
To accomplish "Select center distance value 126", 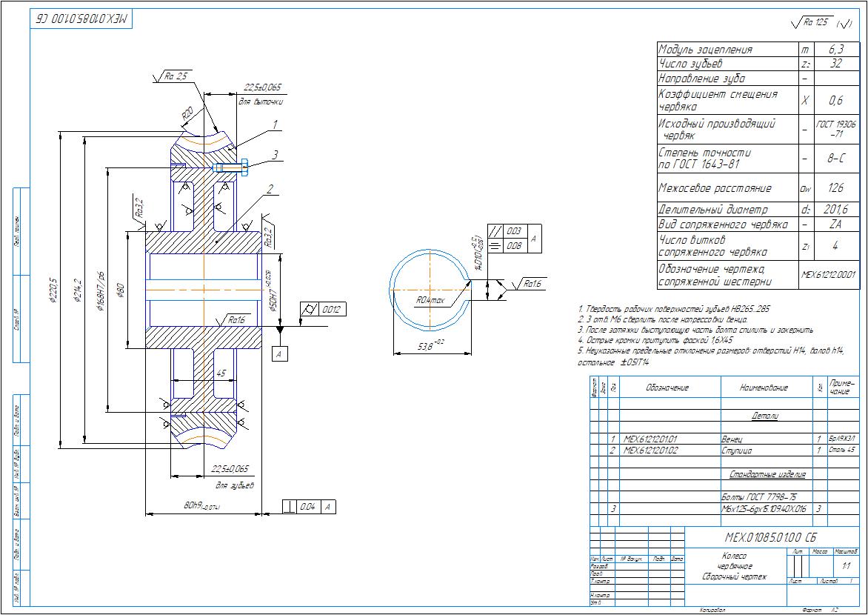I will 836,188.
